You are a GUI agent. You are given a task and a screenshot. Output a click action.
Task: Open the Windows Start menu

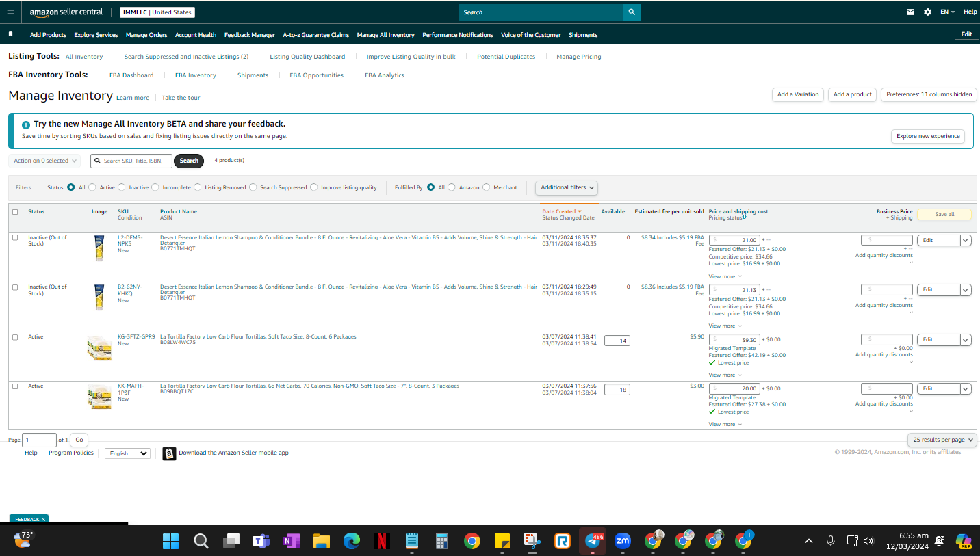[x=170, y=542]
